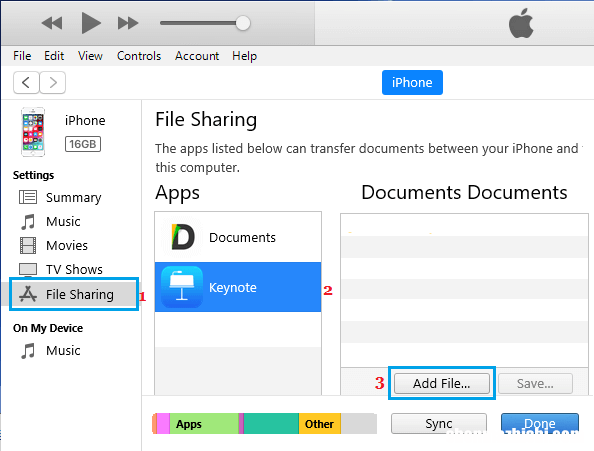
Task: Select the Documents app icon
Action: (183, 237)
